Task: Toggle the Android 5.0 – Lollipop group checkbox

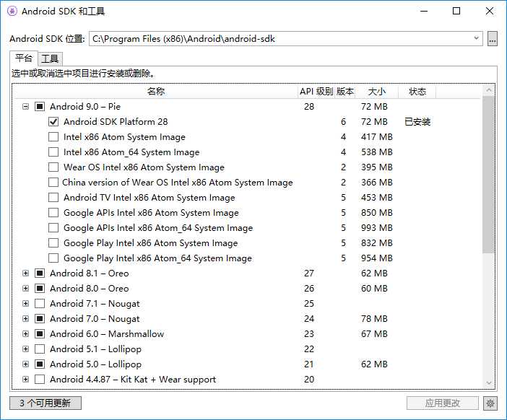Action: 40,364
